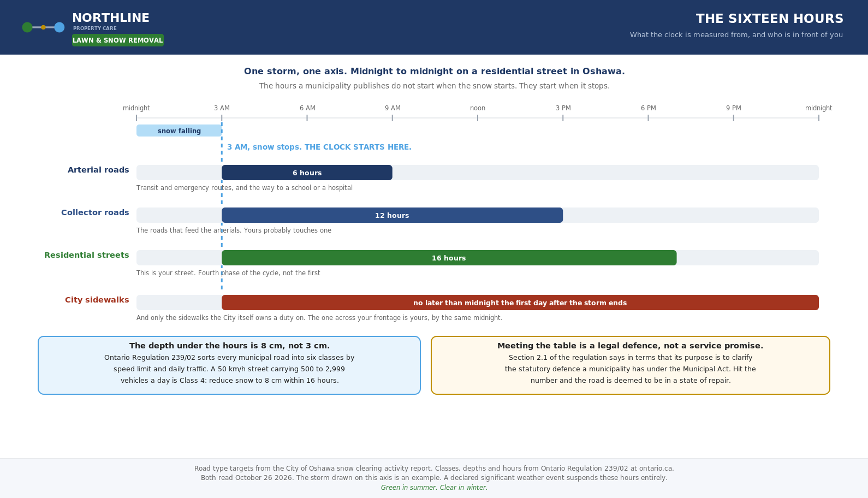Click the City sidewalks row label
The image size is (868, 498).
[x=97, y=300]
